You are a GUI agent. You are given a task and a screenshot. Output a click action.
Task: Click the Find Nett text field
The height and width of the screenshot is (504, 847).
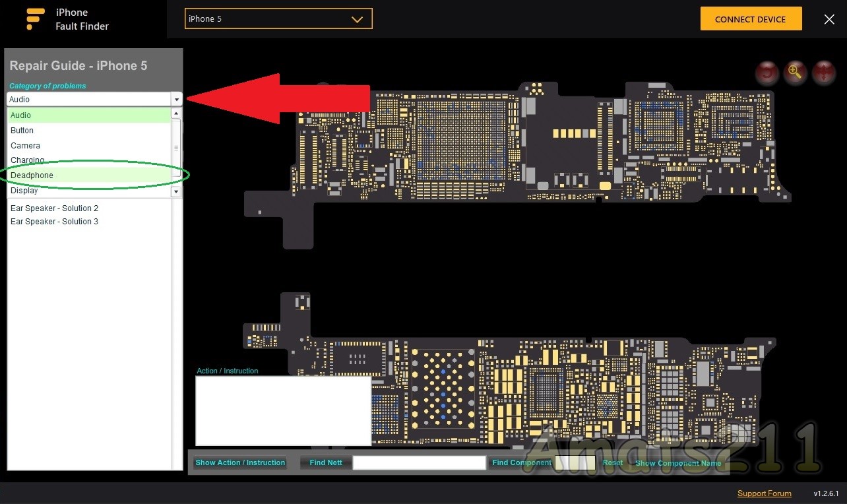[419, 462]
